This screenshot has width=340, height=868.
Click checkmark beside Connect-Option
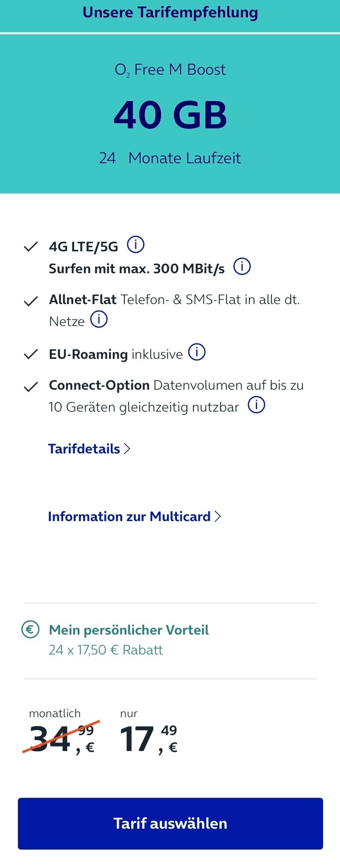31,387
